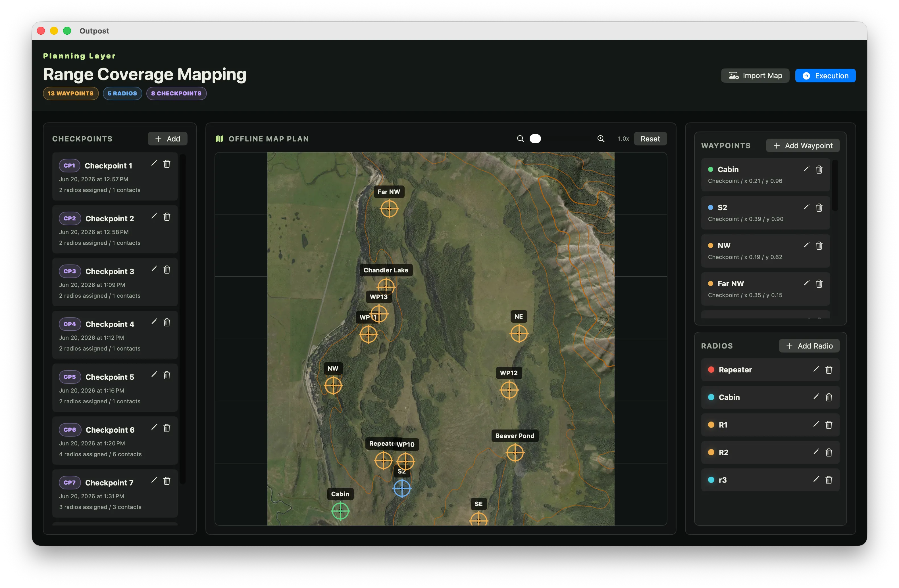This screenshot has width=899, height=588.
Task: Edit the S2 waypoint
Action: 806,207
